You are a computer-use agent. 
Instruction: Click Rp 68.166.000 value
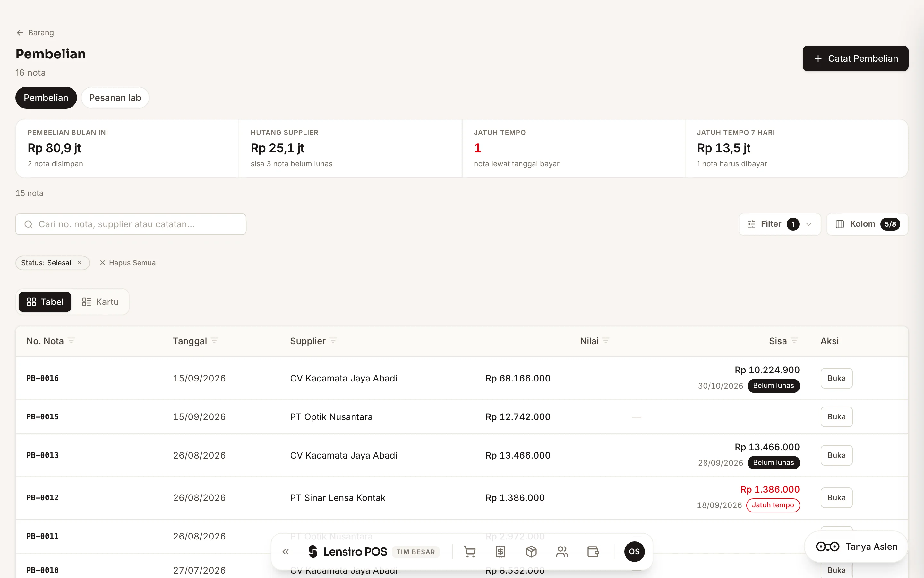click(518, 378)
